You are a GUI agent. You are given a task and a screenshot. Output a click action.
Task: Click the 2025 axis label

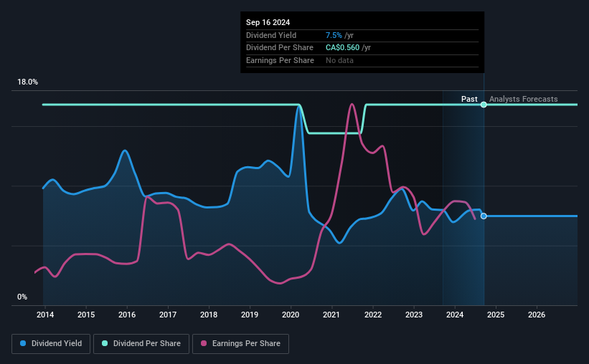(x=496, y=315)
